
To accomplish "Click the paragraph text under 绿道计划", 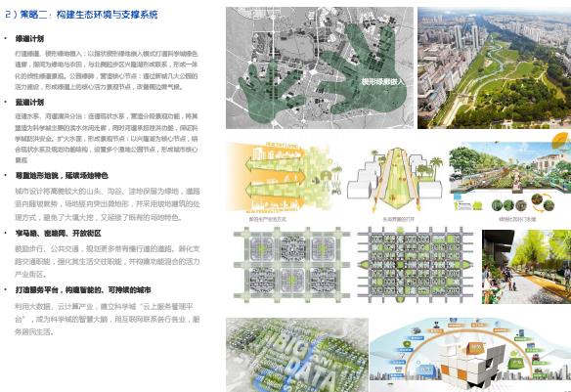I will tap(107, 70).
